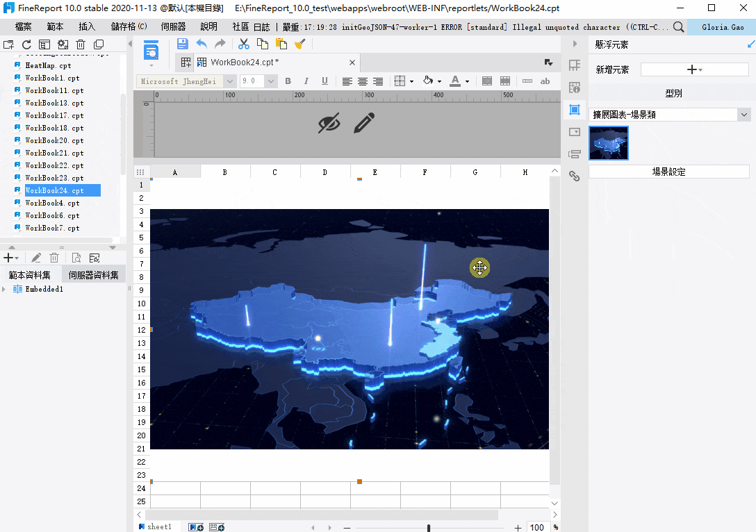Toggle underline text formatting
The width and height of the screenshot is (756, 532).
(x=324, y=81)
